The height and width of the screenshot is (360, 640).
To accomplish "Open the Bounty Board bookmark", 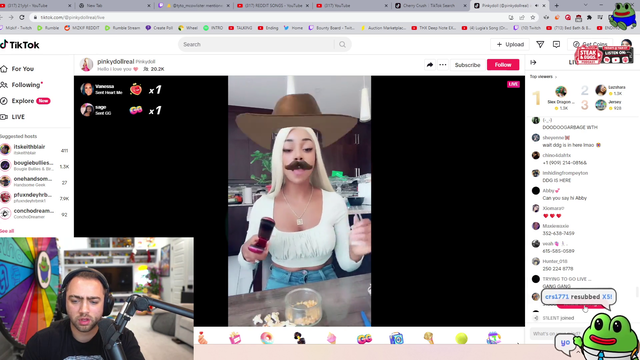I will point(332,28).
